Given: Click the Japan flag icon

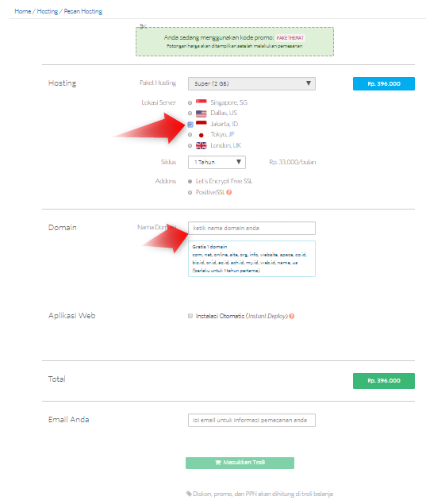Looking at the screenshot, I should tap(201, 135).
